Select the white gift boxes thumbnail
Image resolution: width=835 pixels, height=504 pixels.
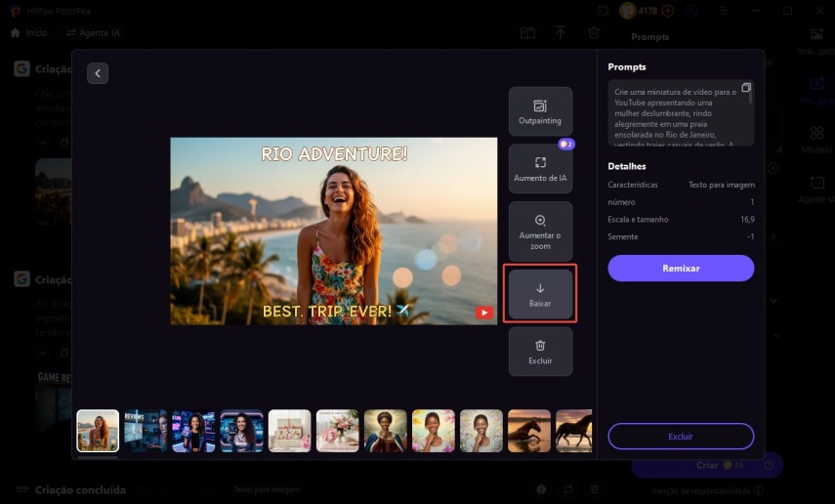(x=290, y=431)
